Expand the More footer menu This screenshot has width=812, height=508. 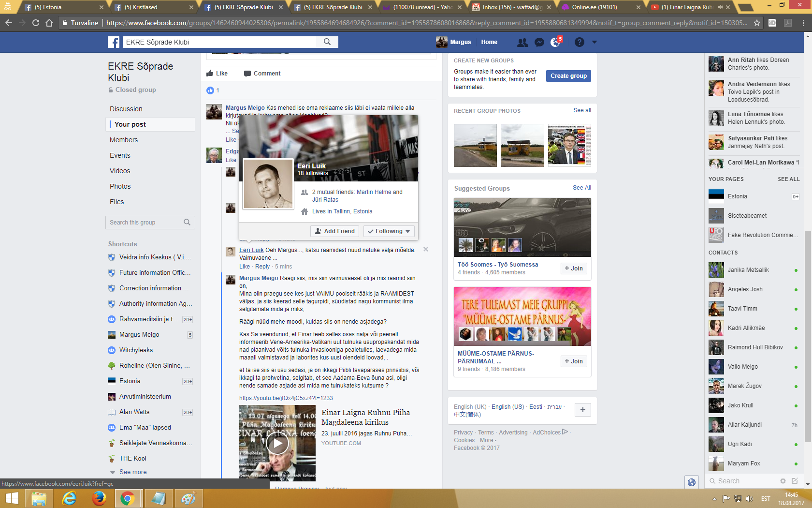pyautogui.click(x=488, y=440)
